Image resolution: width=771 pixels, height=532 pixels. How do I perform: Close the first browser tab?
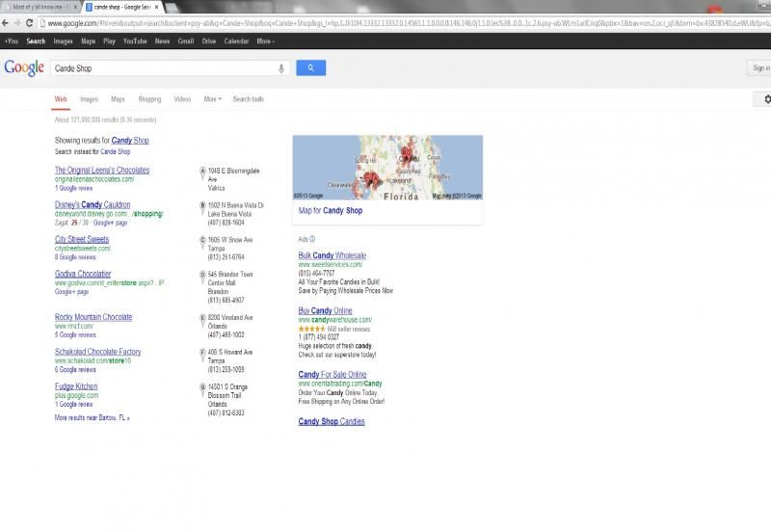[x=77, y=7]
